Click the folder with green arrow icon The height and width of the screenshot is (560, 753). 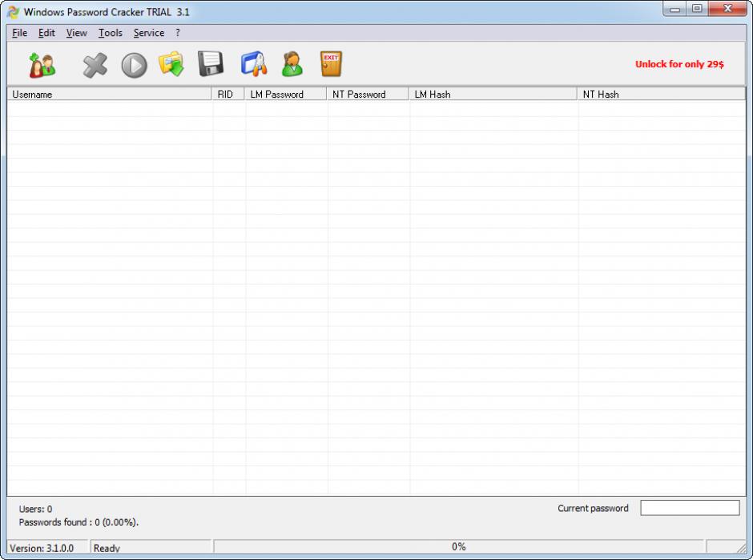[x=171, y=64]
